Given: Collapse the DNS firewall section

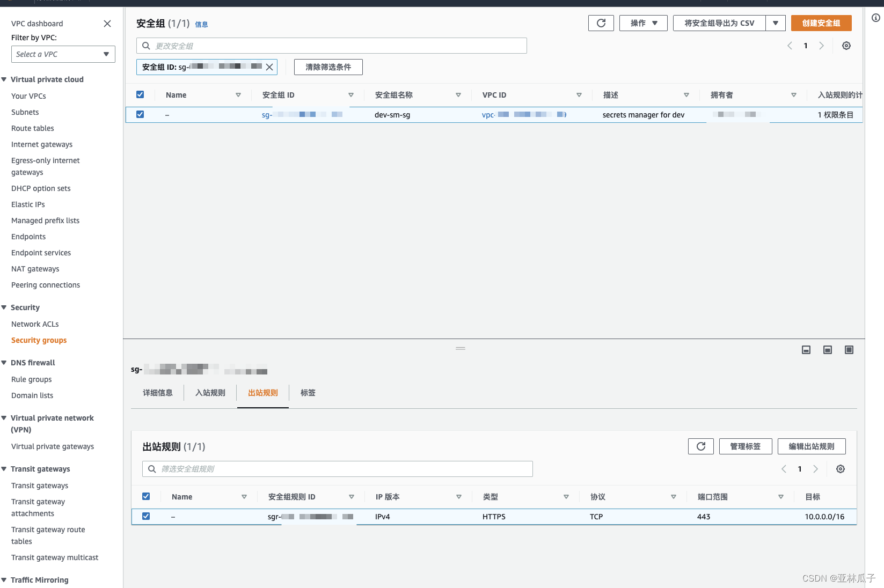Looking at the screenshot, I should point(4,363).
